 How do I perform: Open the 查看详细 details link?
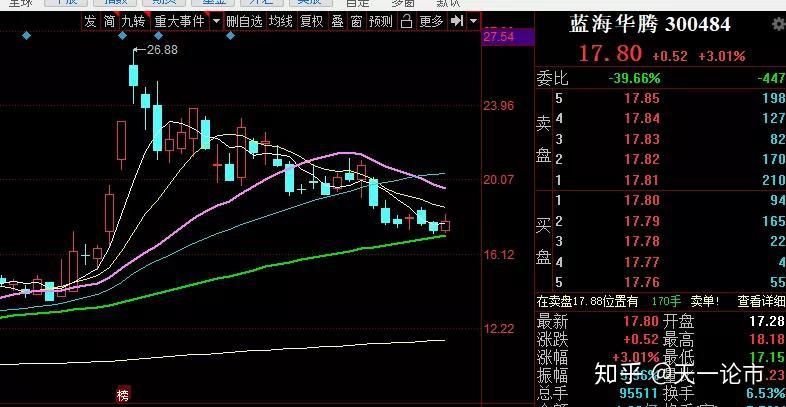click(x=761, y=301)
